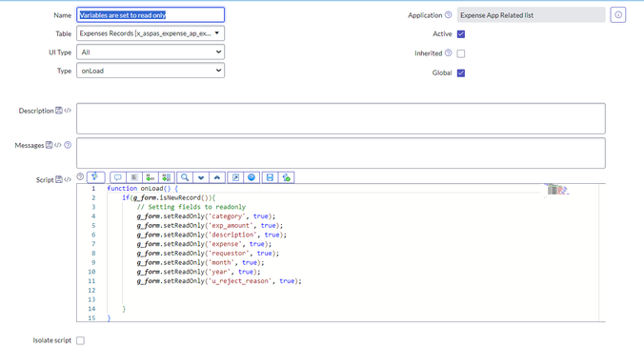Toggle syntax highlighting in script editor toolbar

[x=95, y=177]
